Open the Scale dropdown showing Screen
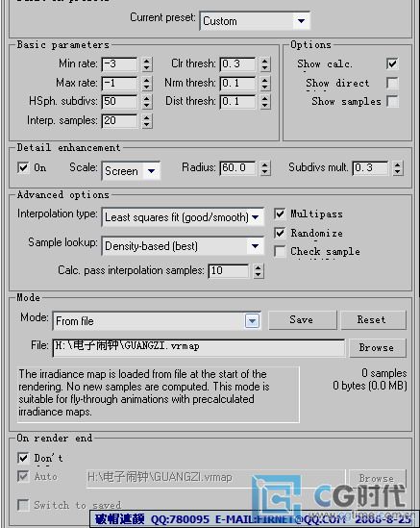420x528 pixels. pos(131,171)
